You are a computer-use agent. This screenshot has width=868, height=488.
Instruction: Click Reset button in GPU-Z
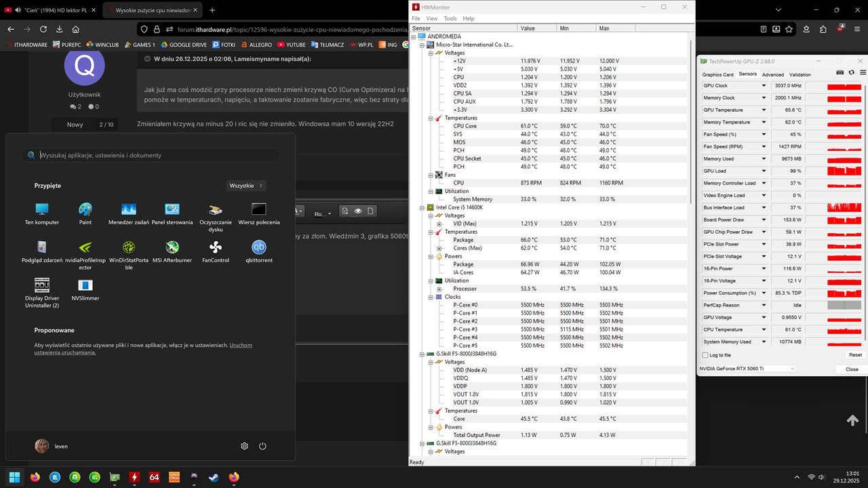click(x=855, y=355)
